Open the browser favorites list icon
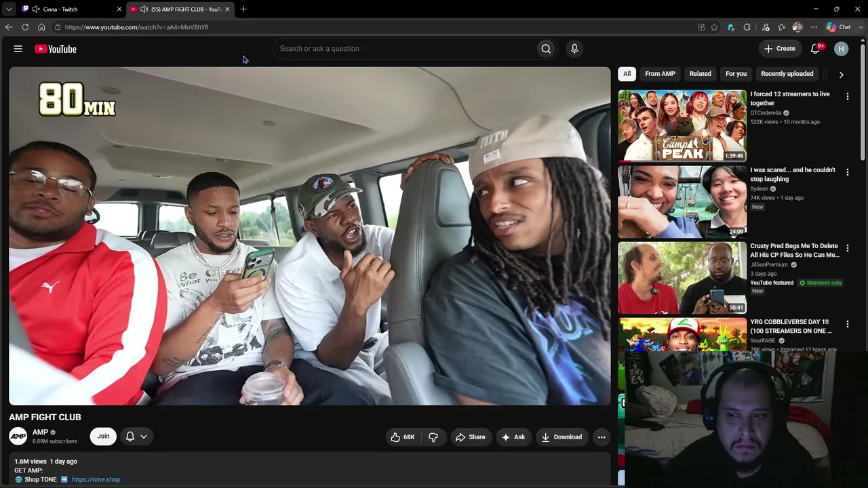This screenshot has width=868, height=488. [x=782, y=27]
